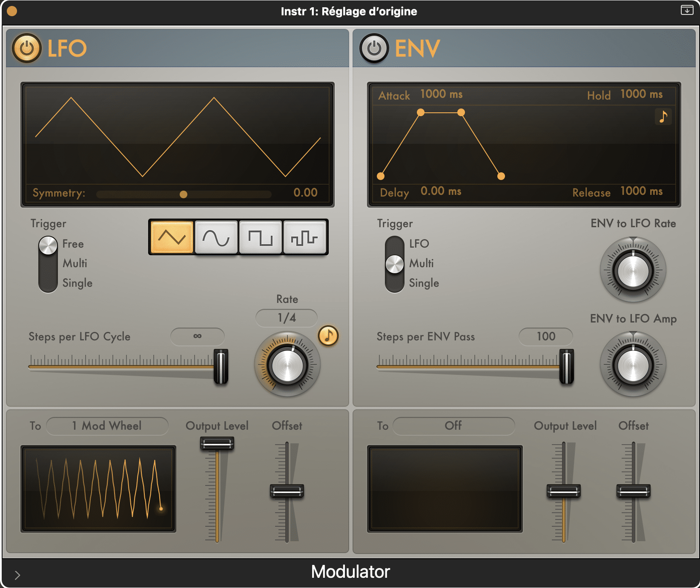
Task: Open the ENV To 'Off' target menu
Action: (x=453, y=426)
